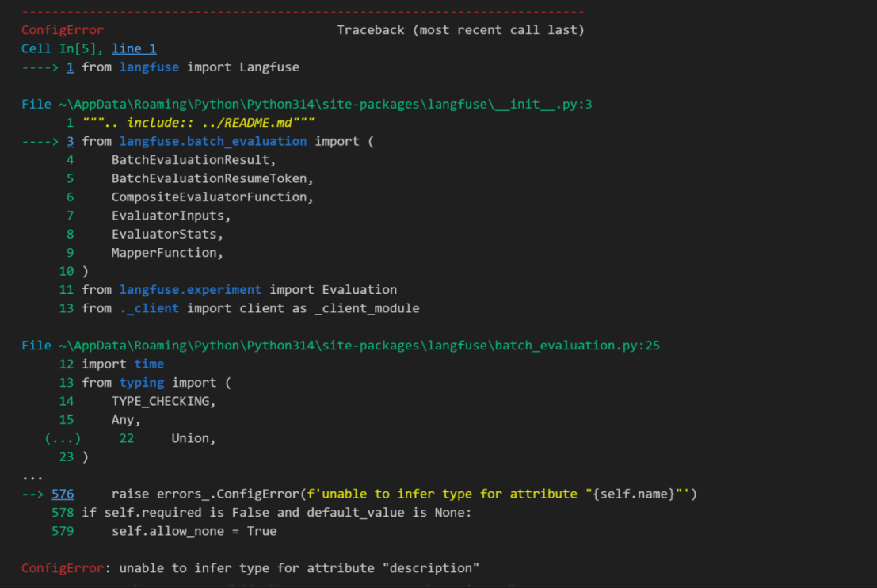Click the '(...)' elided lines marker
The image size is (877, 588).
click(63, 438)
